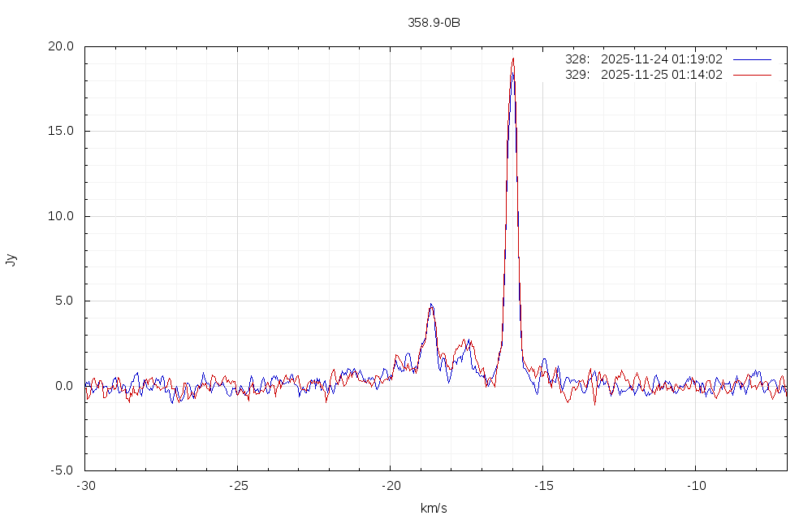Viewport: 812px width, 520px height.
Task: Click the smaller peak reaching about 5 Jy
Action: [x=431, y=305]
